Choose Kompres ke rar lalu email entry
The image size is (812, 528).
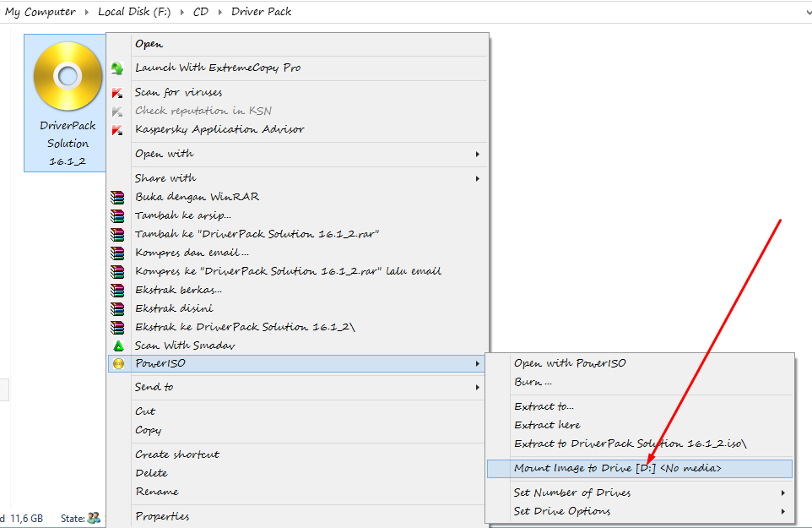298,271
